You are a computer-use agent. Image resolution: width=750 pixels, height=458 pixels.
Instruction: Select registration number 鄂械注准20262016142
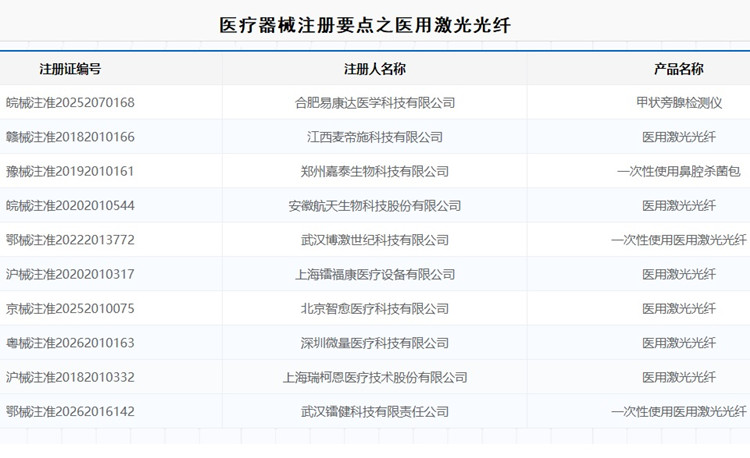click(x=70, y=412)
